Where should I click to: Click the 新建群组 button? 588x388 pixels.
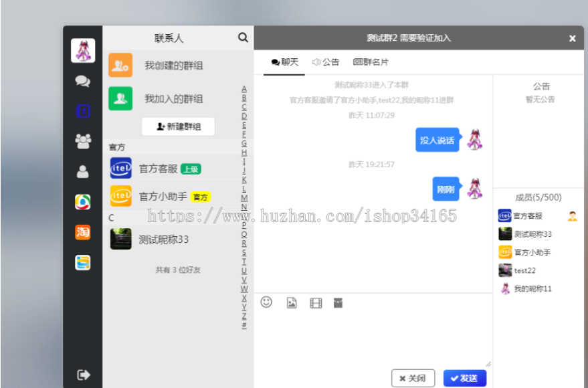point(178,126)
